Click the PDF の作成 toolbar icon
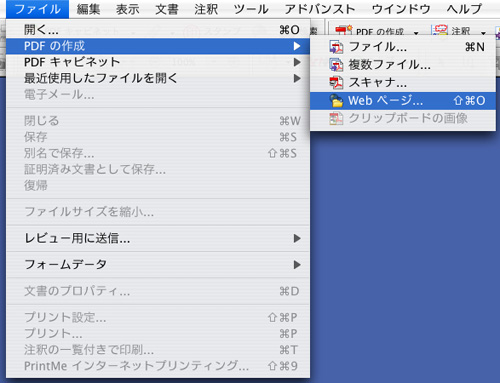Screen dimensions: 500x383 coord(344,31)
